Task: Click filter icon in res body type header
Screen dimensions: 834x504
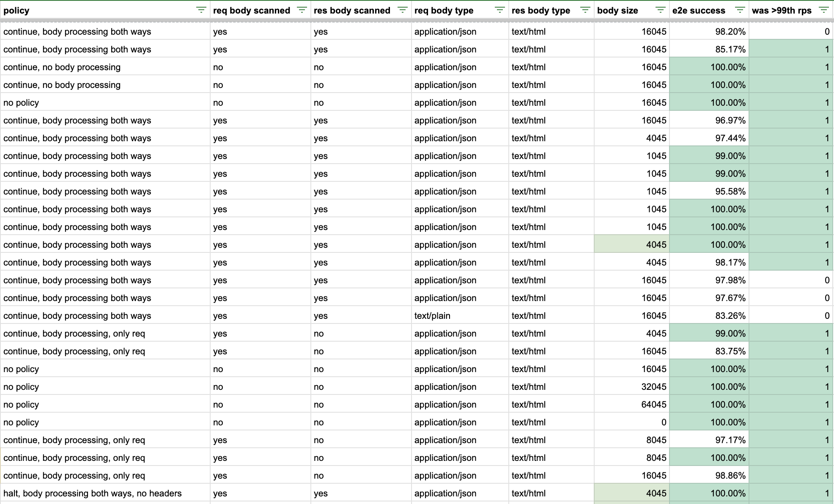Action: pyautogui.click(x=585, y=10)
